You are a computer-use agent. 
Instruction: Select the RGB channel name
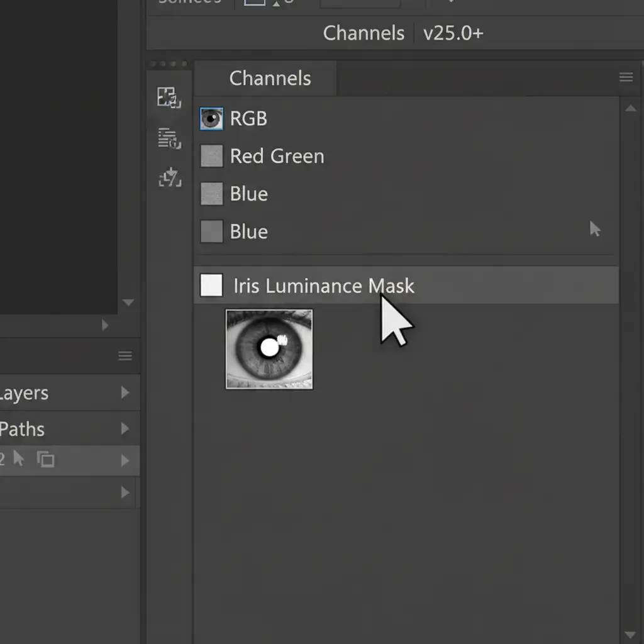pyautogui.click(x=248, y=118)
